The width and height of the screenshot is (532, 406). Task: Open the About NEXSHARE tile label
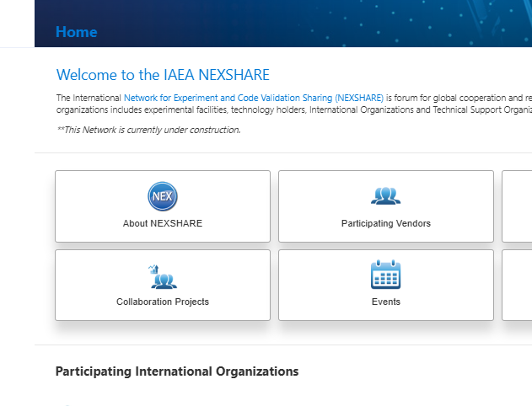click(x=163, y=223)
